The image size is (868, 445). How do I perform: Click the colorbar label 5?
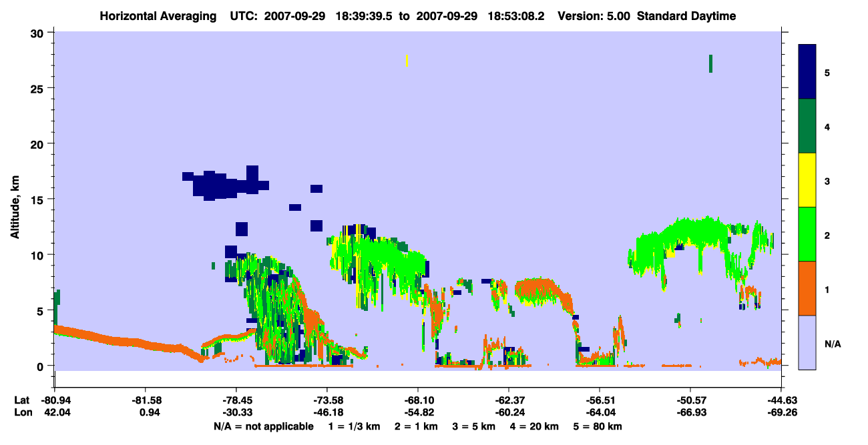pyautogui.click(x=827, y=72)
